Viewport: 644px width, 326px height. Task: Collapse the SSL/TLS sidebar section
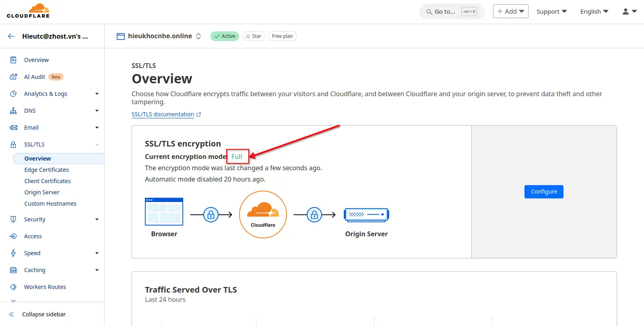click(97, 144)
